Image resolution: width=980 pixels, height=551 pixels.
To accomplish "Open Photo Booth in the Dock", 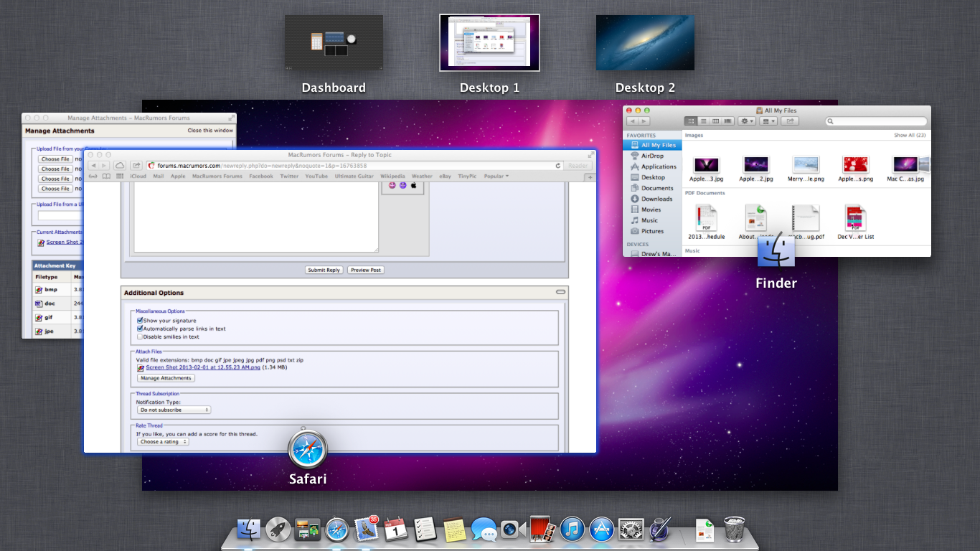I will click(543, 529).
